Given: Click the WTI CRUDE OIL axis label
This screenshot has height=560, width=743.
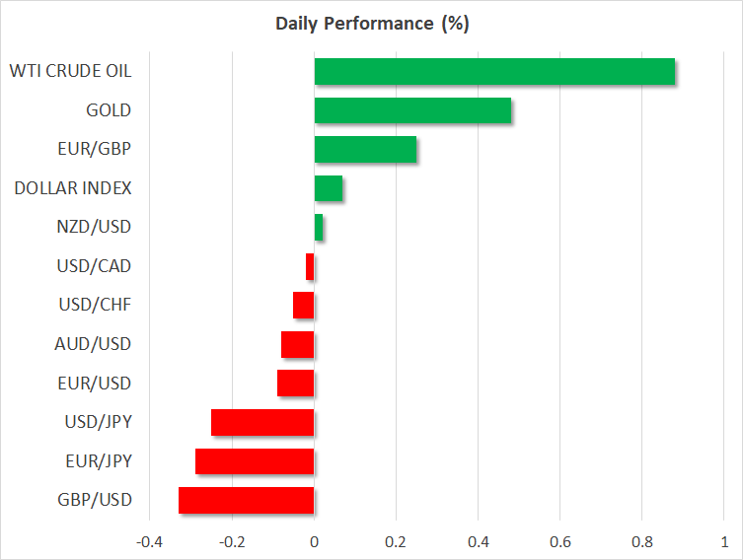Looking at the screenshot, I should [x=70, y=71].
